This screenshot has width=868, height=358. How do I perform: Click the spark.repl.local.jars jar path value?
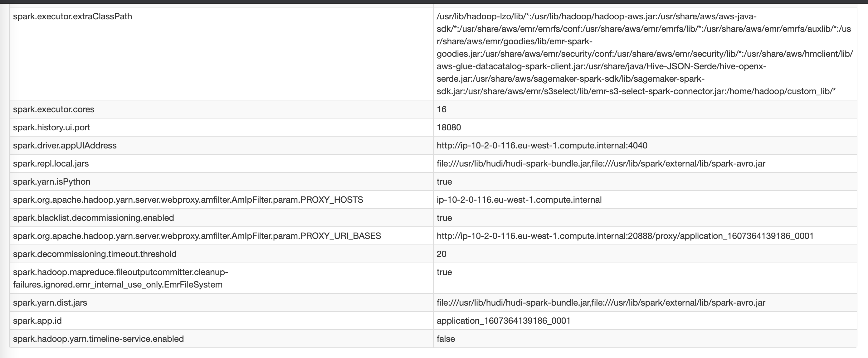pyautogui.click(x=601, y=164)
